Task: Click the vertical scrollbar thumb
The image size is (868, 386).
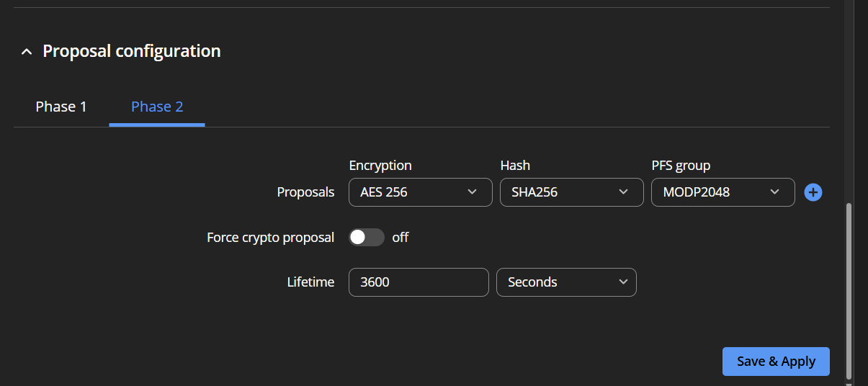Action: [849, 291]
